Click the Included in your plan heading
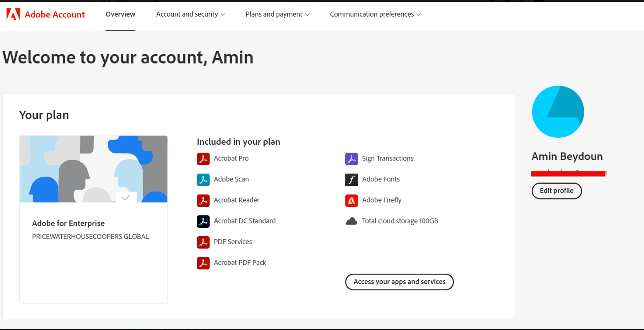 [x=238, y=142]
